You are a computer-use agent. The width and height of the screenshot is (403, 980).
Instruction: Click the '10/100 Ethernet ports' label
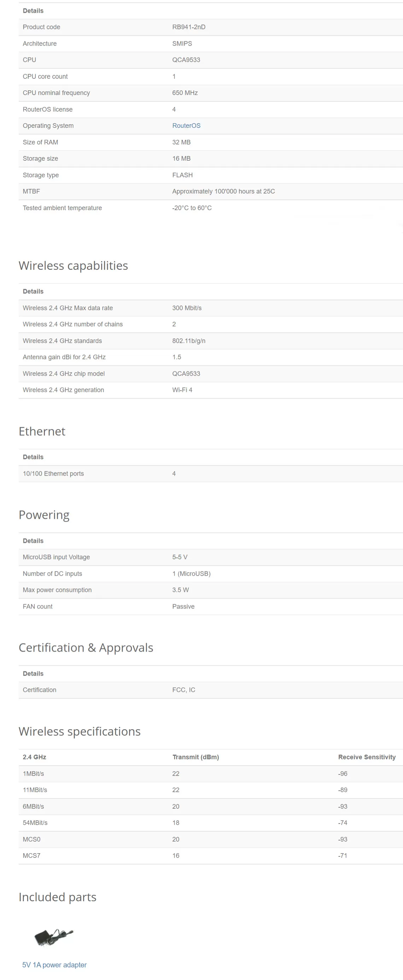tap(53, 474)
